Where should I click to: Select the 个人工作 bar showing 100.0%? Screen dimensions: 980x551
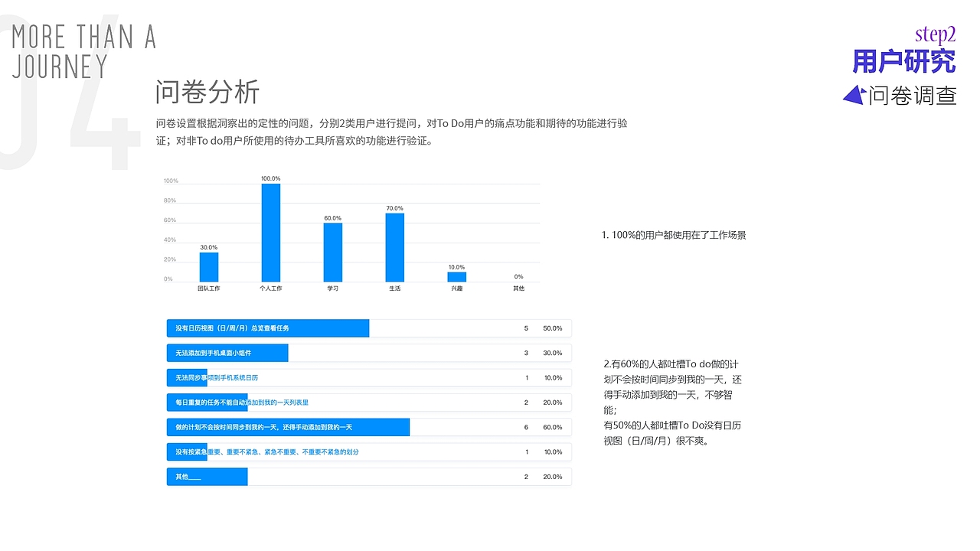(272, 233)
